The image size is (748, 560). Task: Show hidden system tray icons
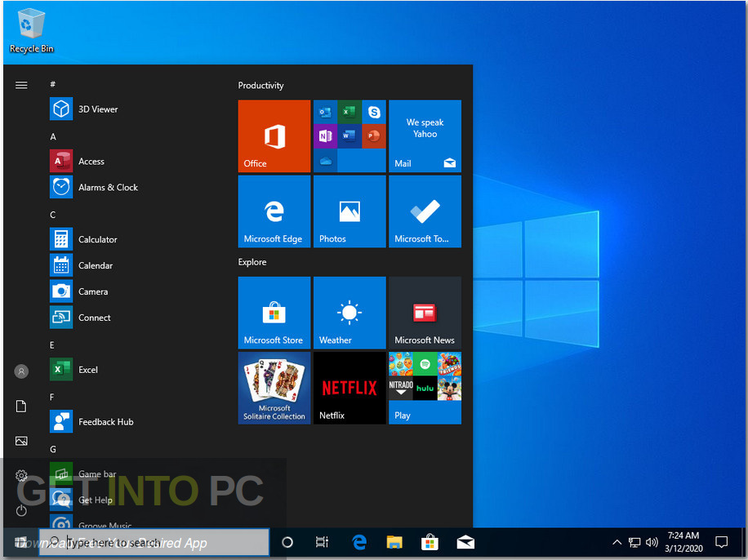pos(617,542)
